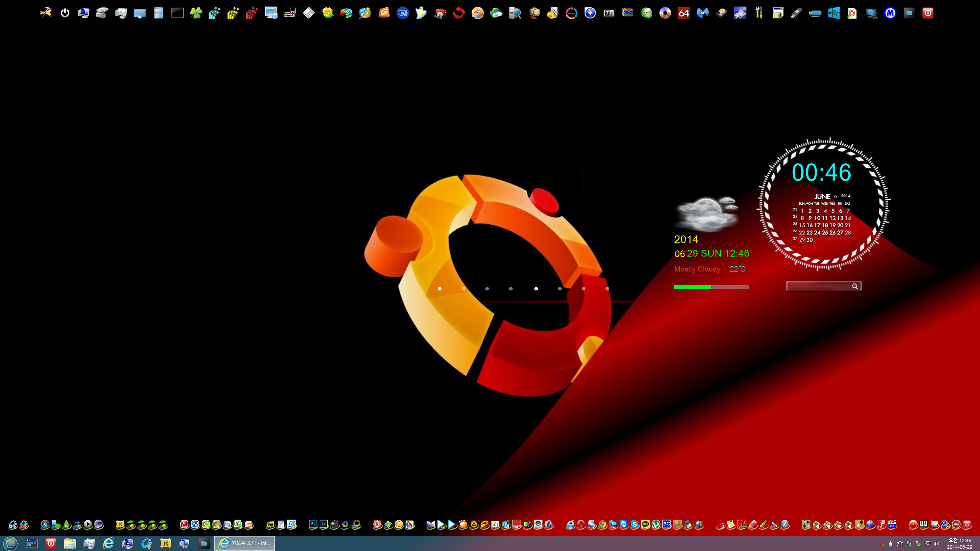Screen dimensions: 980x551
Task: Launch the Lightroom Lr icon in bottom dock
Action: click(323, 524)
